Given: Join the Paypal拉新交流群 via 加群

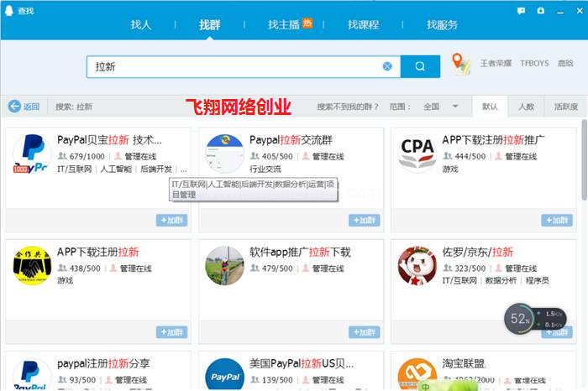Looking at the screenshot, I should [364, 221].
